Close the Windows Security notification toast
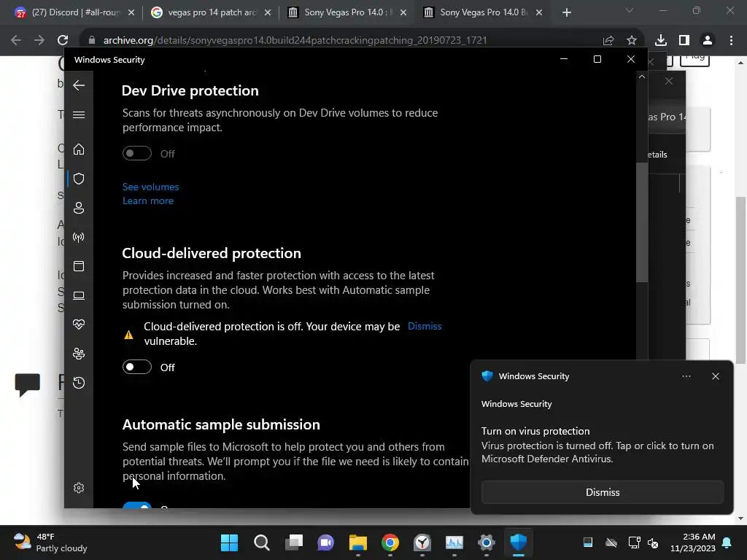 [715, 376]
